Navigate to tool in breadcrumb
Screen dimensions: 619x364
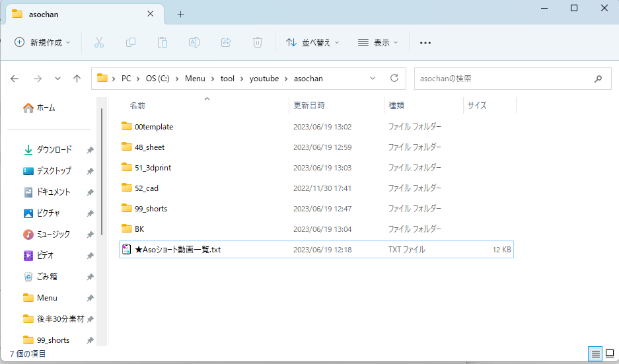227,79
